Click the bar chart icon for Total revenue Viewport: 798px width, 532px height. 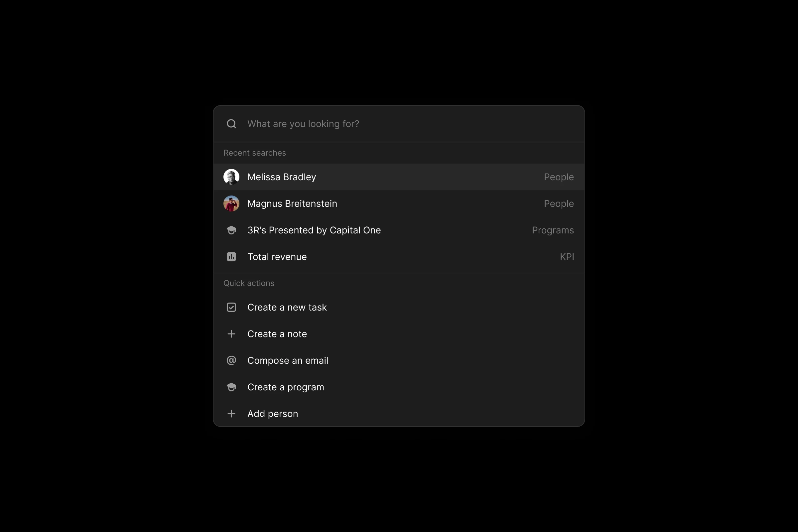[231, 257]
